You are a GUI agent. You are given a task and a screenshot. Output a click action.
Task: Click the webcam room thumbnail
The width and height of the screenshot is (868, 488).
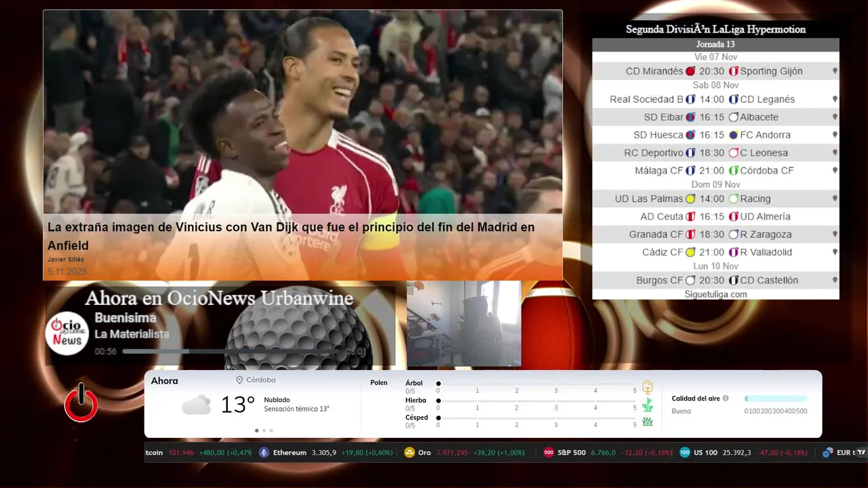pyautogui.click(x=464, y=323)
